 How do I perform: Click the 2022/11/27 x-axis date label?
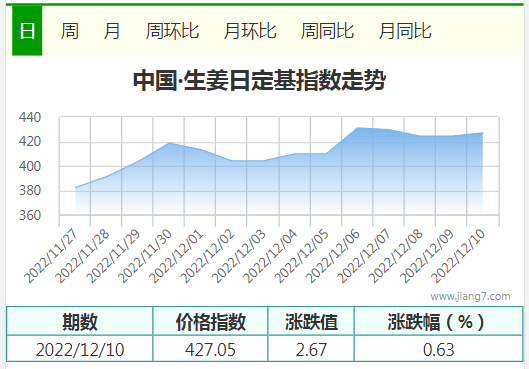(x=51, y=256)
